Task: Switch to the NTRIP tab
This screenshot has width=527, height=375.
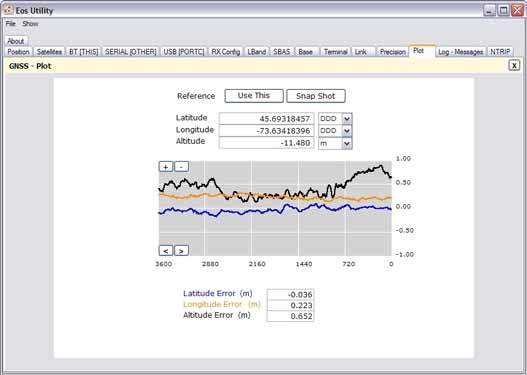Action: pos(500,52)
